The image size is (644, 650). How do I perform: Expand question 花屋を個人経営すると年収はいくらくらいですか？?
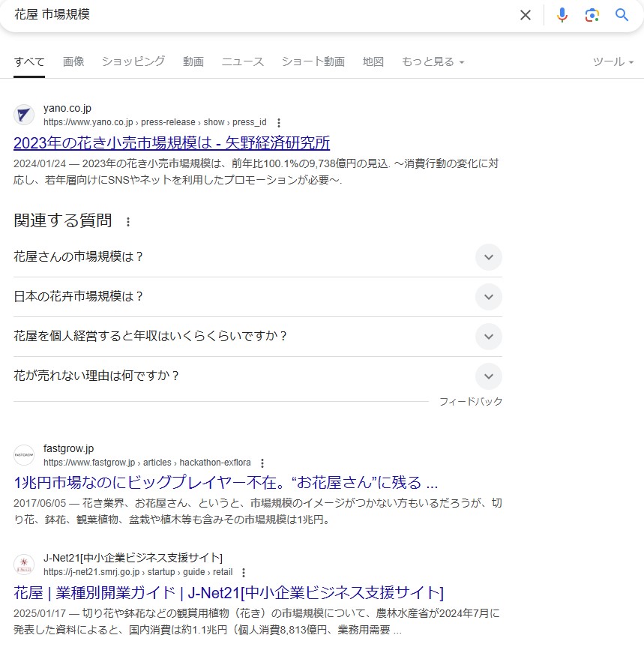488,337
